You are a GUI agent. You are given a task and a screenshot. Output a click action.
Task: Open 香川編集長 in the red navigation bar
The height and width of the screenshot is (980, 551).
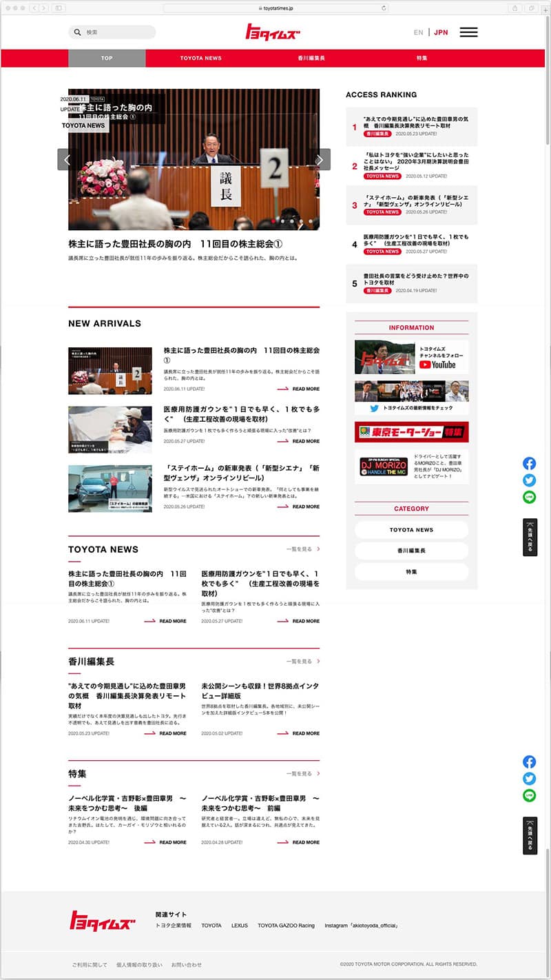pos(311,58)
